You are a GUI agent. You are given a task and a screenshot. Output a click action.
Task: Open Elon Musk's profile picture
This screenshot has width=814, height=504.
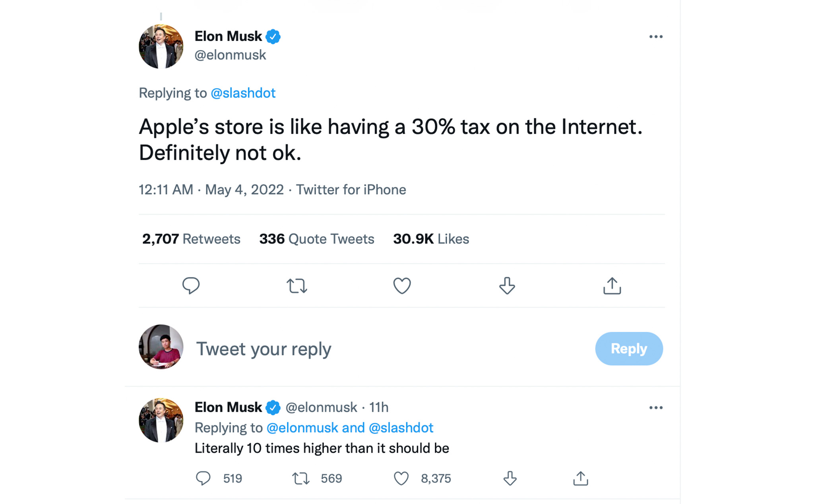coord(161,47)
